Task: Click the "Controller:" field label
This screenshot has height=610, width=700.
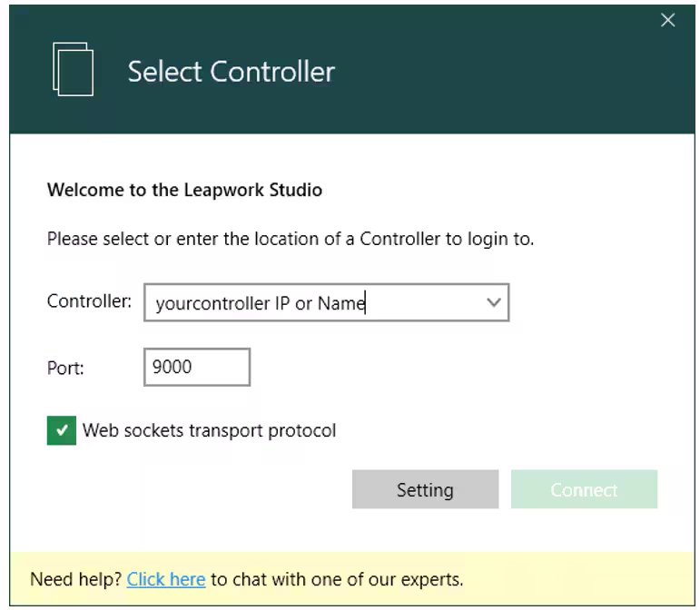Action: tap(89, 301)
